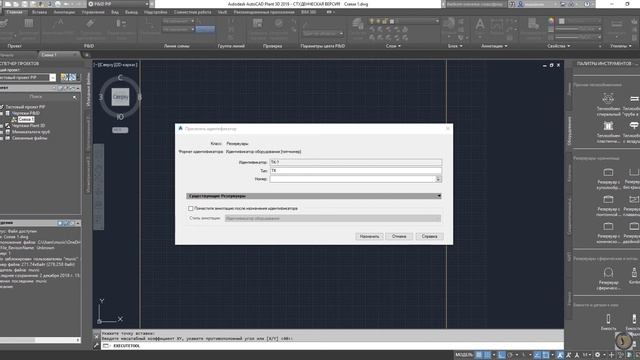Click the help icon in title bar
640x360 pixels.
pos(587,4)
